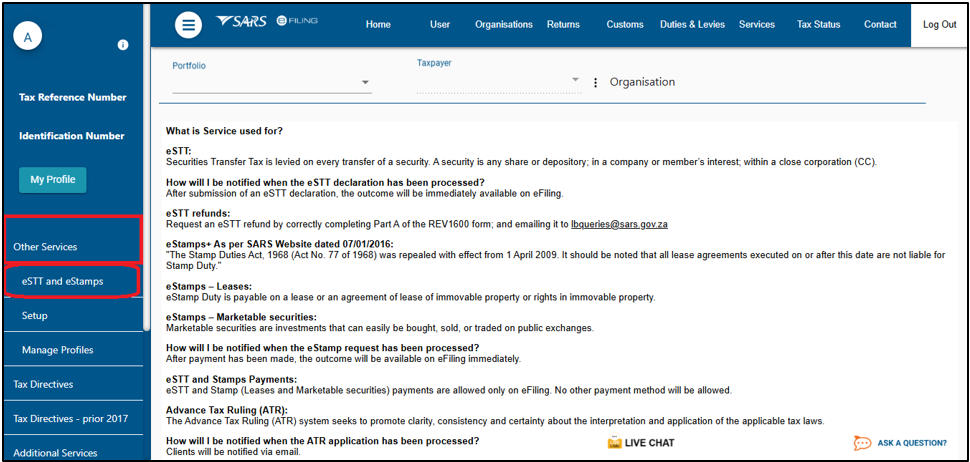Open the Duties & Levies menu

(x=692, y=25)
